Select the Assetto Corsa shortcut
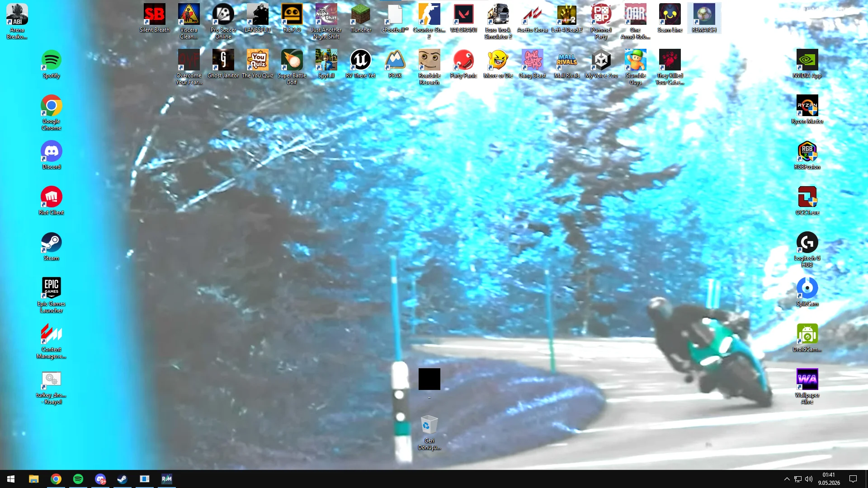 pyautogui.click(x=533, y=18)
